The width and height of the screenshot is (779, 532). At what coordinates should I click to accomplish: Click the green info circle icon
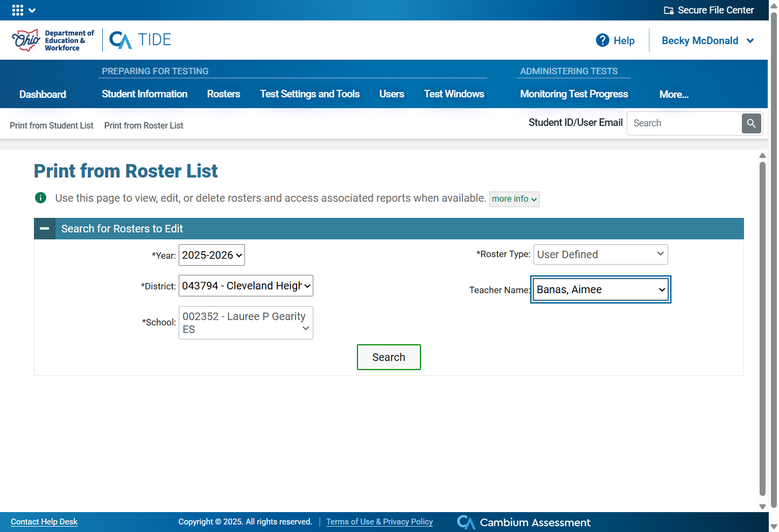coord(40,198)
